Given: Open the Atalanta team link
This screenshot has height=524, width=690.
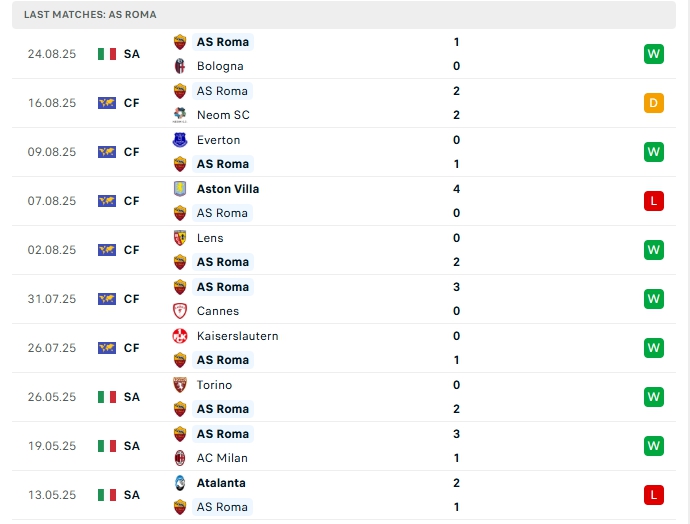Looking at the screenshot, I should tap(221, 483).
